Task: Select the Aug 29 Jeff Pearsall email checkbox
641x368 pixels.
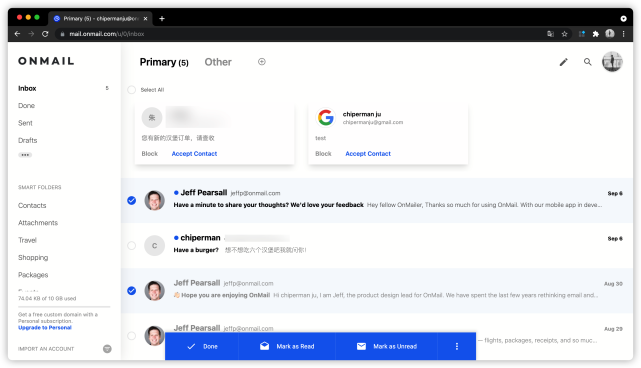Action: tap(131, 336)
